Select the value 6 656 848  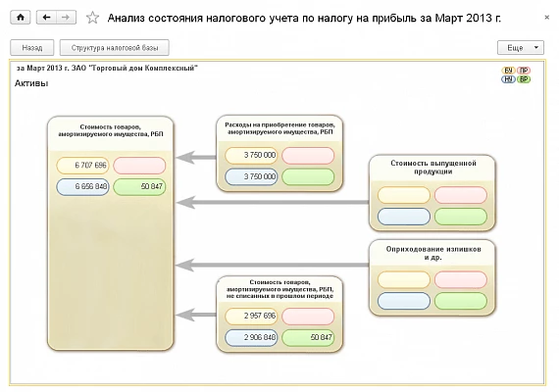82,187
